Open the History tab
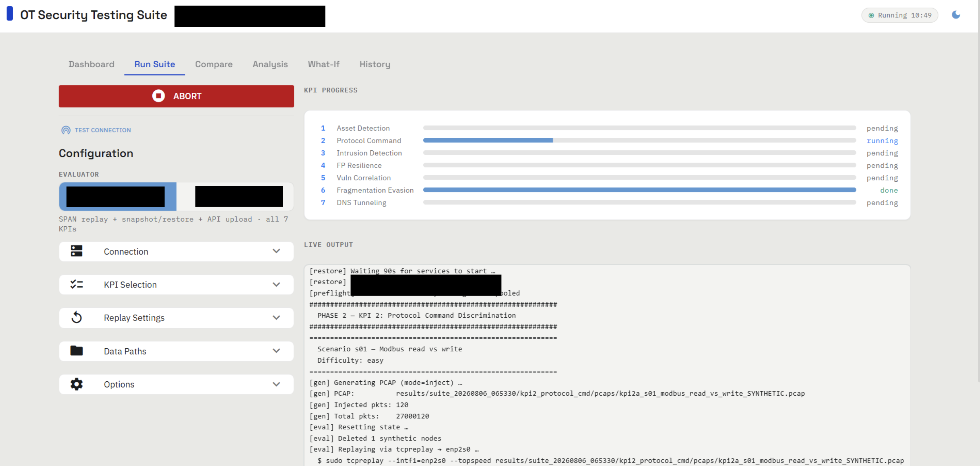This screenshot has width=980, height=466. [375, 64]
